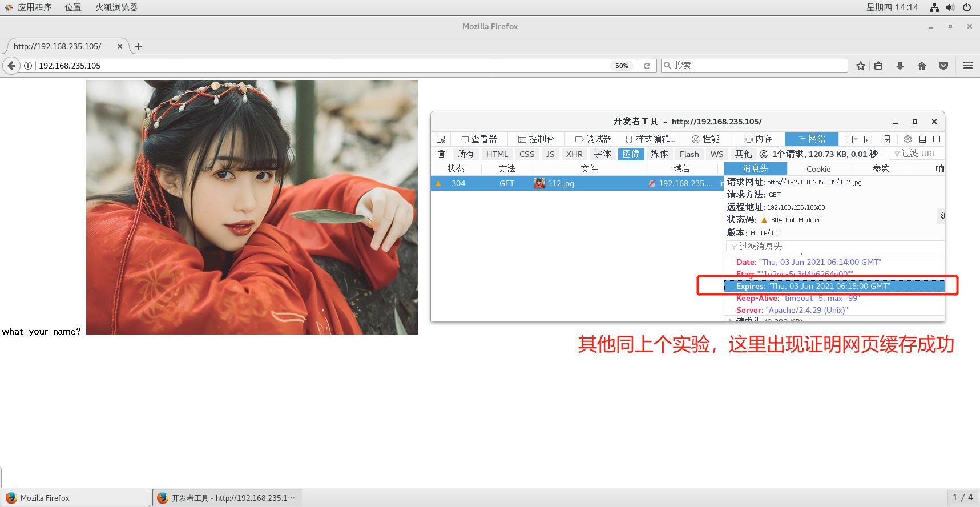Sort requests by 文件 file column

point(589,169)
